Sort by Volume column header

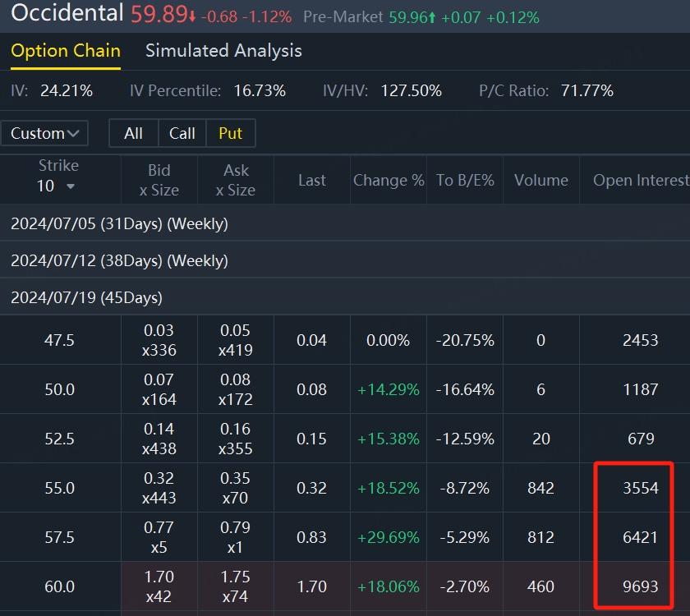pos(540,180)
